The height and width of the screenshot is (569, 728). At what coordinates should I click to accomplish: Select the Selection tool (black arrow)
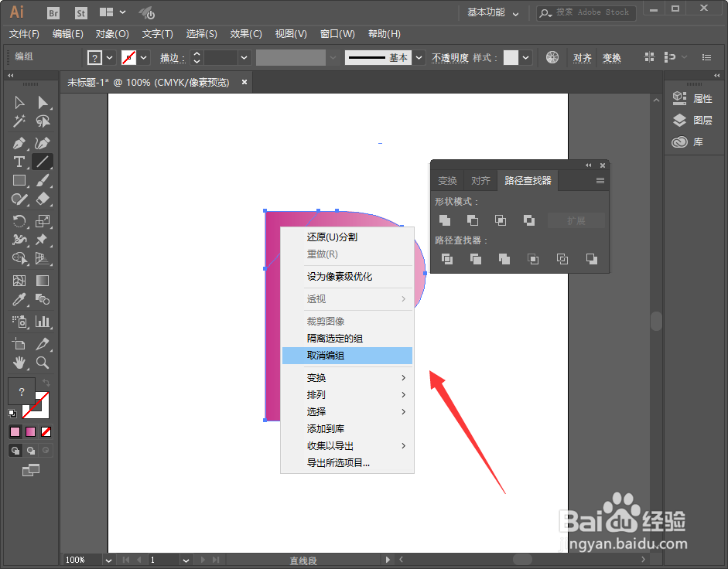coord(19,103)
